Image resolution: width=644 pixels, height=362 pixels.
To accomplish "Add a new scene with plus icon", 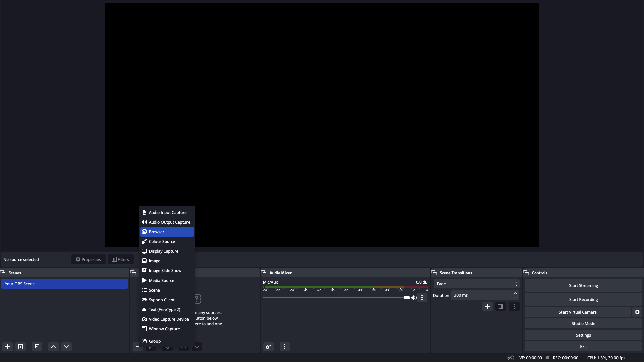I will coord(7,347).
